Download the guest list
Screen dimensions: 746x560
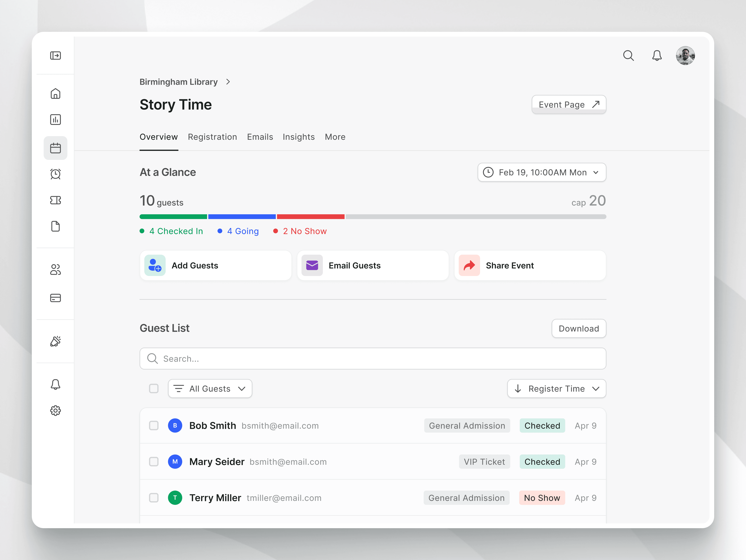(x=579, y=329)
